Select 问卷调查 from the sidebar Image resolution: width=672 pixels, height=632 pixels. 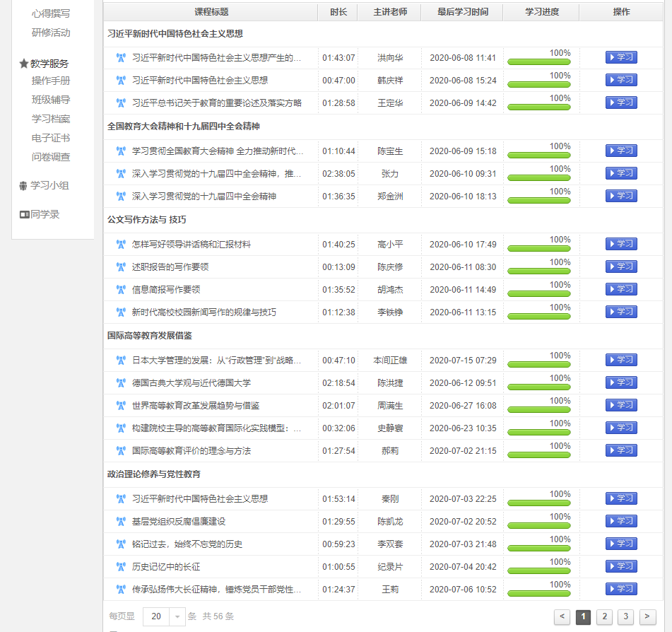pos(51,157)
